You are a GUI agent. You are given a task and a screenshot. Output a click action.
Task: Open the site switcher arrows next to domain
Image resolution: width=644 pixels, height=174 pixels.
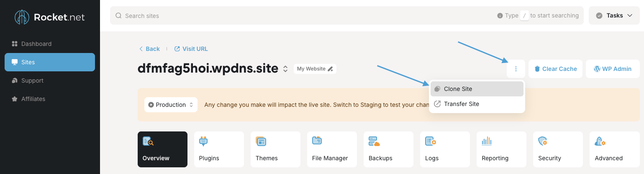tap(285, 69)
